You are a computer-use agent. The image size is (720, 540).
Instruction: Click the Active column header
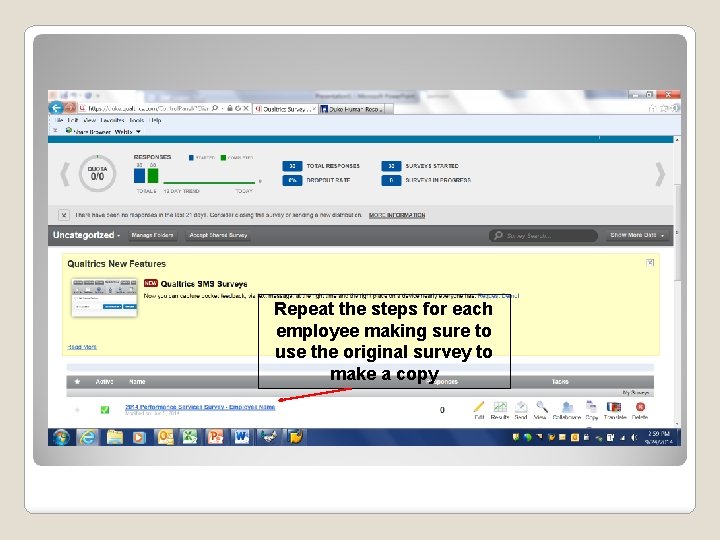pyautogui.click(x=104, y=382)
